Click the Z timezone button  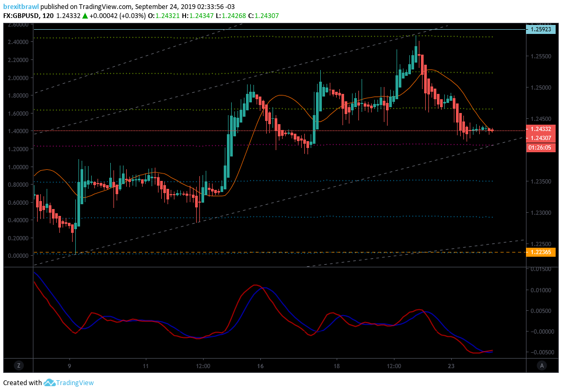(x=18, y=366)
